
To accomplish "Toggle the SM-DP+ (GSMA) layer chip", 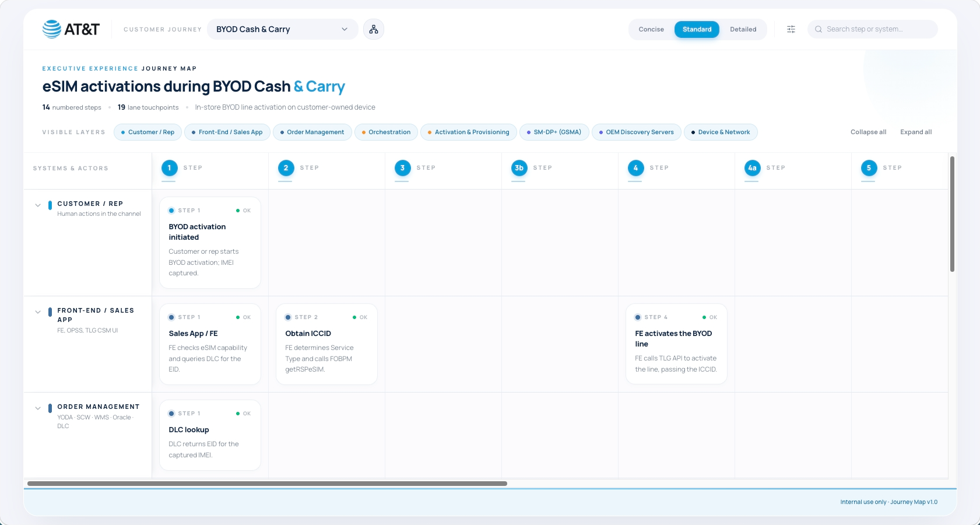I will (554, 132).
